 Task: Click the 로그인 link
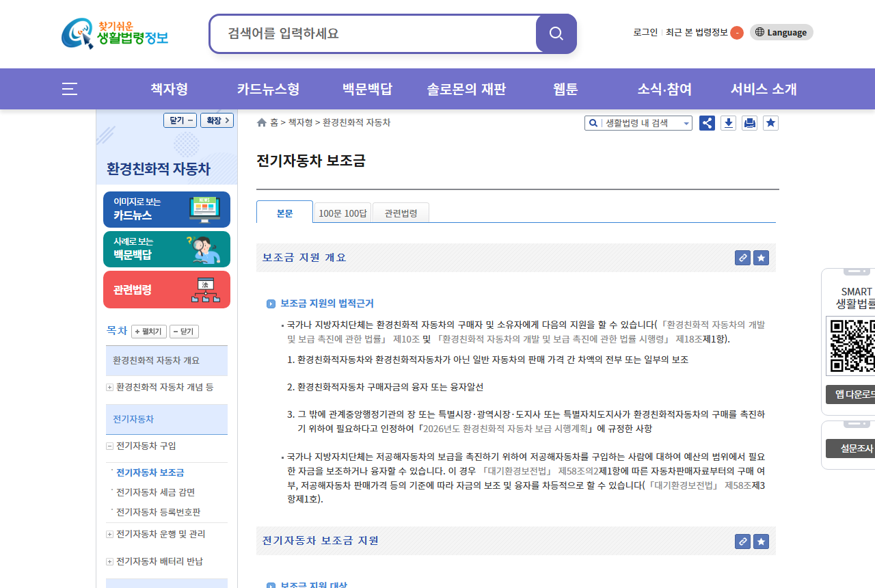coord(645,32)
